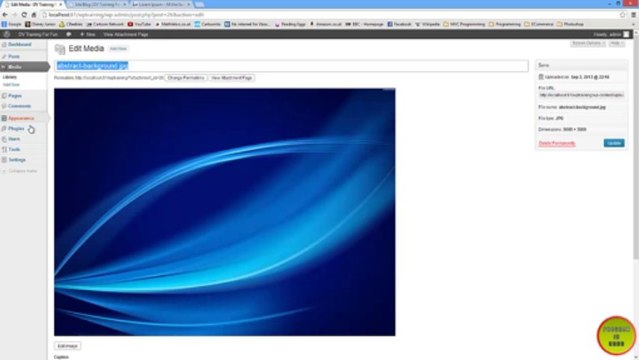639x360 pixels.
Task: Switch to the Lorem Ipsum browser tab
Action: coord(161,4)
